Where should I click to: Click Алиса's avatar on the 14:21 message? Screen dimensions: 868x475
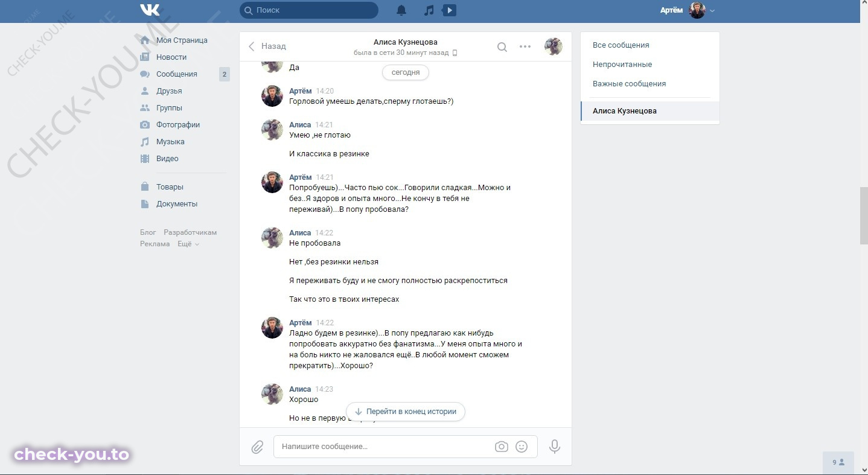(x=272, y=130)
